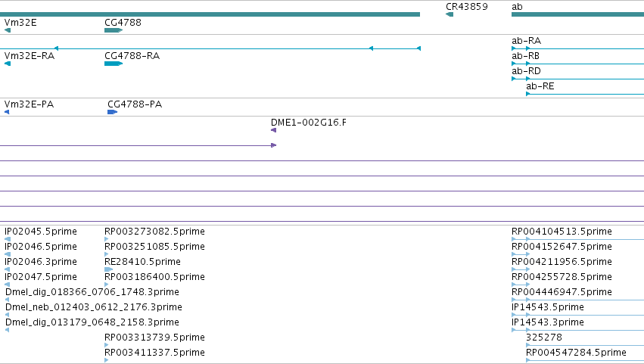The height and width of the screenshot is (364, 644).
Task: Select Dmel_dig_013179_0648_2158.3prime feature
Action: tap(92, 322)
